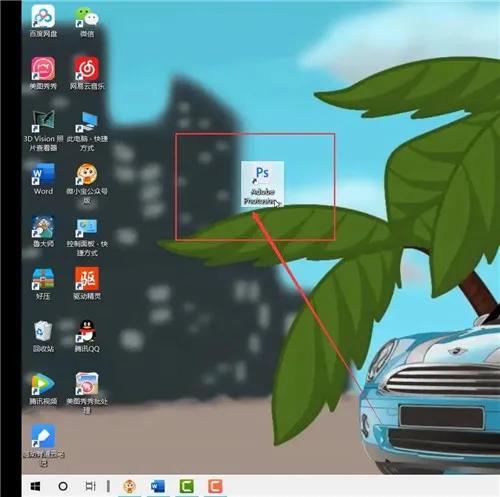Select the 回收站 Recycle Bin icon

pos(43,336)
